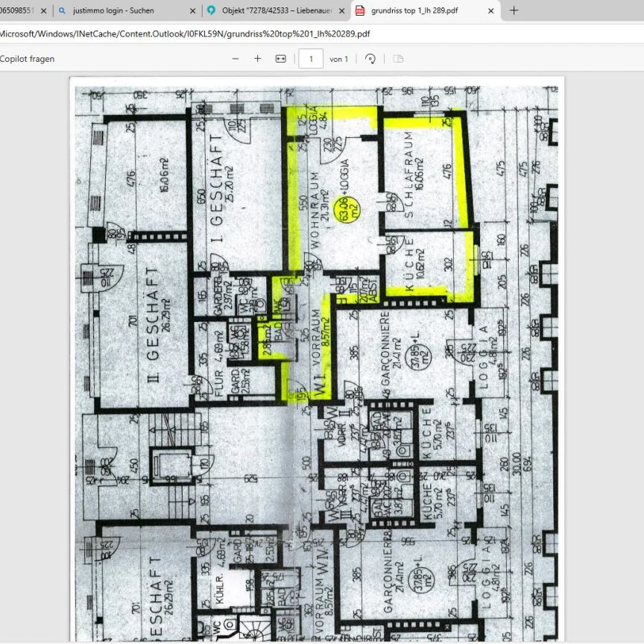
Task: Close the justimmo login tab
Action: (193, 11)
